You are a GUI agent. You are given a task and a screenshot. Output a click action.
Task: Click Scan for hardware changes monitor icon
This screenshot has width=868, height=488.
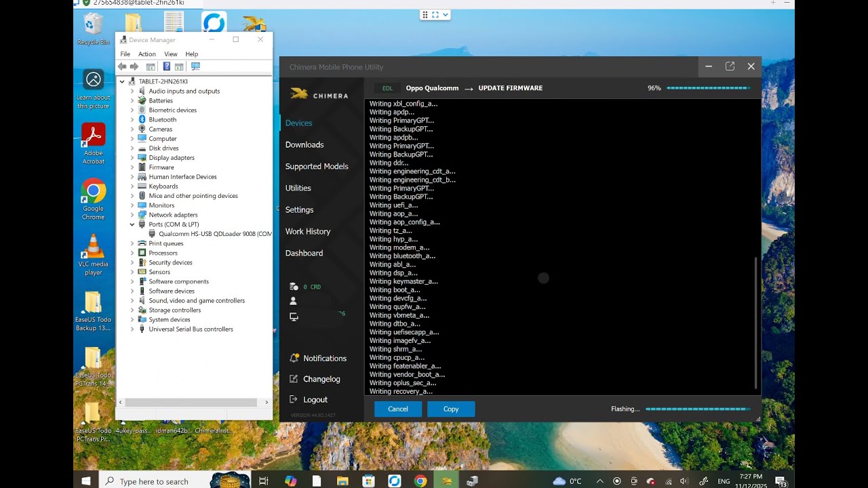[x=195, y=66]
